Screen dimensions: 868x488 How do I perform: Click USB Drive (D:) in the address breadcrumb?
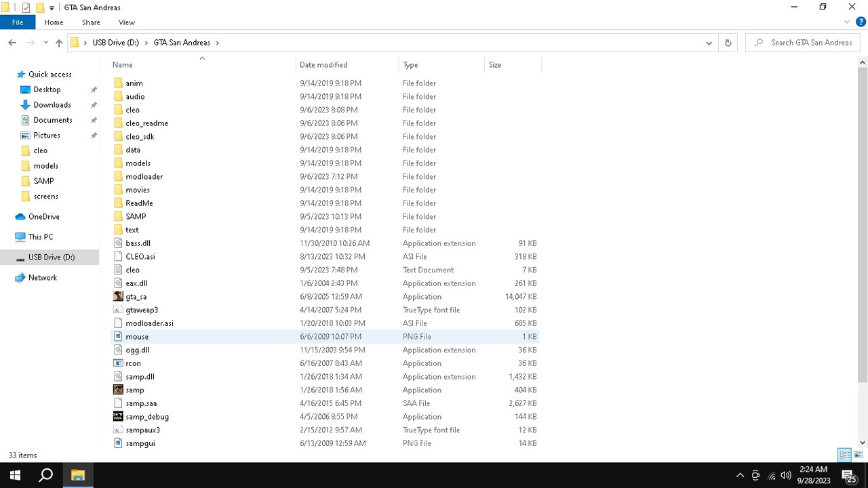pos(116,43)
